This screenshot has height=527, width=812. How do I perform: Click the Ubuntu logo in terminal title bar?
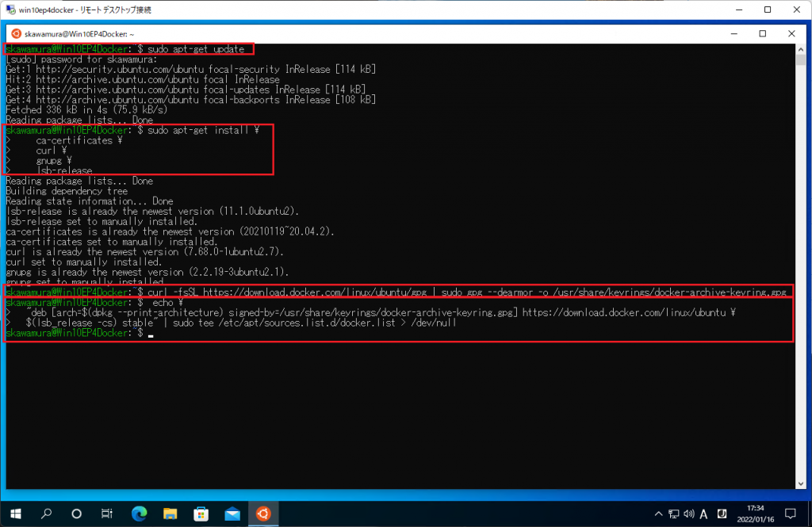tap(16, 33)
